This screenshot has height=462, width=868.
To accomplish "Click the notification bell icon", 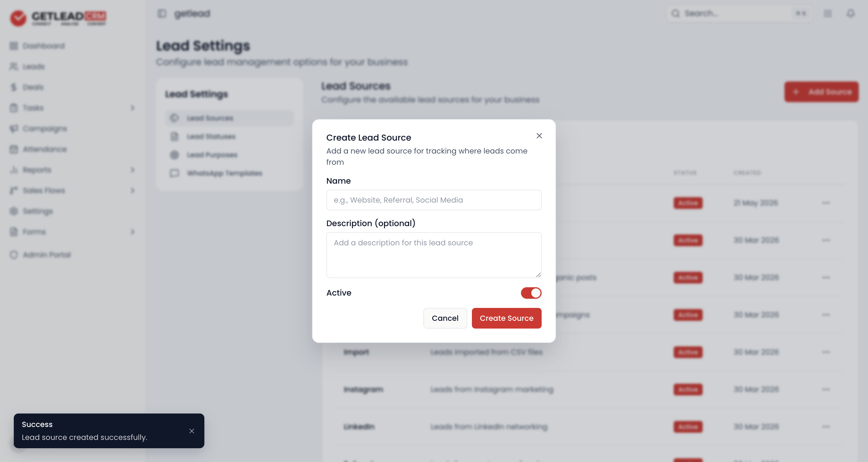I will pos(851,13).
